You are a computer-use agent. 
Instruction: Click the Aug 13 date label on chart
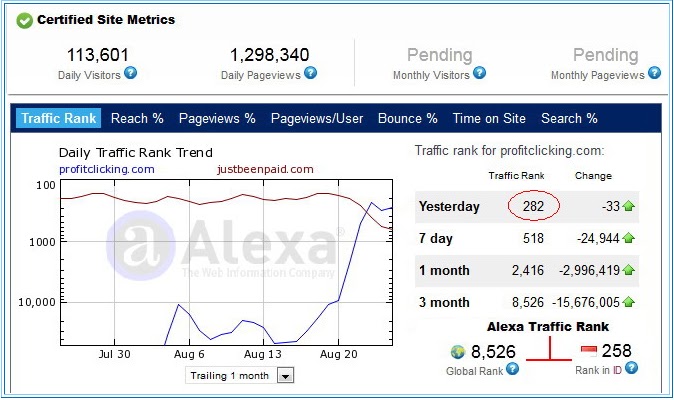[x=262, y=354]
